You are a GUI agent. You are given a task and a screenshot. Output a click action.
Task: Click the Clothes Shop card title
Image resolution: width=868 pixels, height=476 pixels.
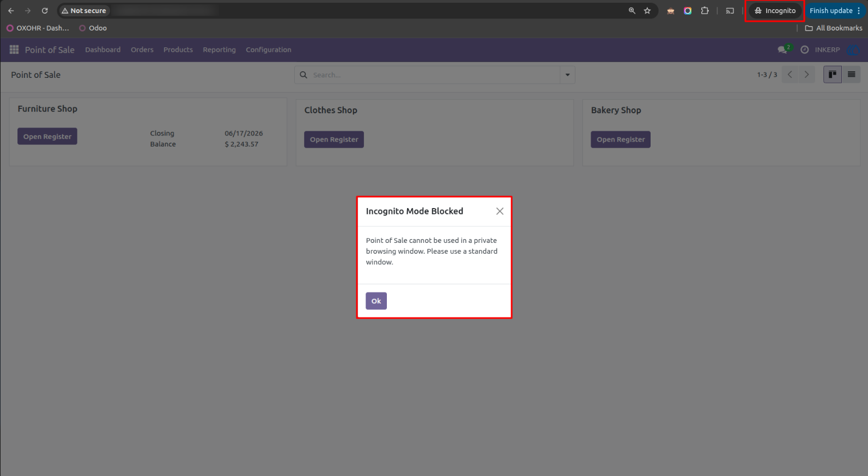(331, 110)
